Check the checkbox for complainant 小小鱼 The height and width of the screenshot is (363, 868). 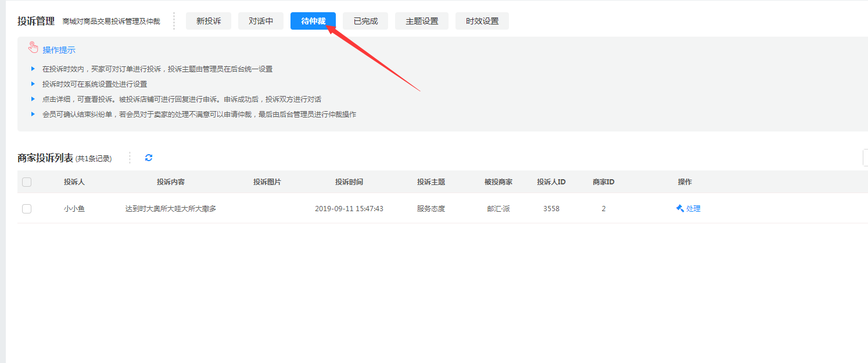(27, 209)
